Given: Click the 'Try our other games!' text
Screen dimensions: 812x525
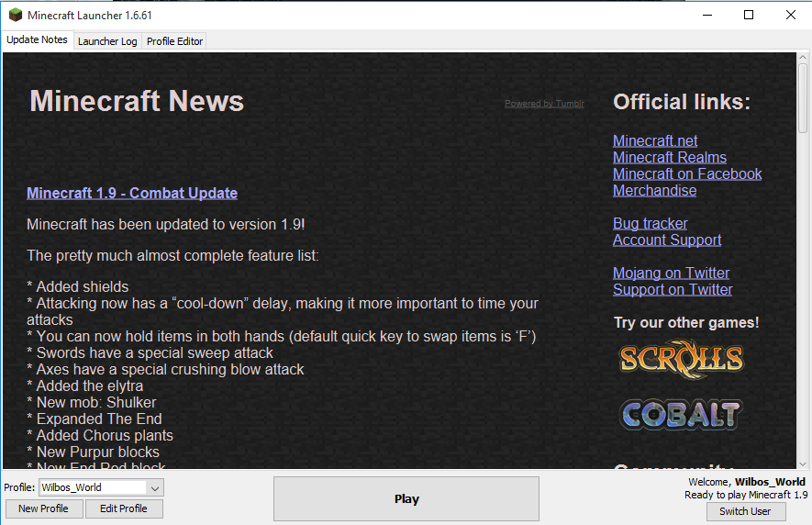Looking at the screenshot, I should pyautogui.click(x=686, y=322).
